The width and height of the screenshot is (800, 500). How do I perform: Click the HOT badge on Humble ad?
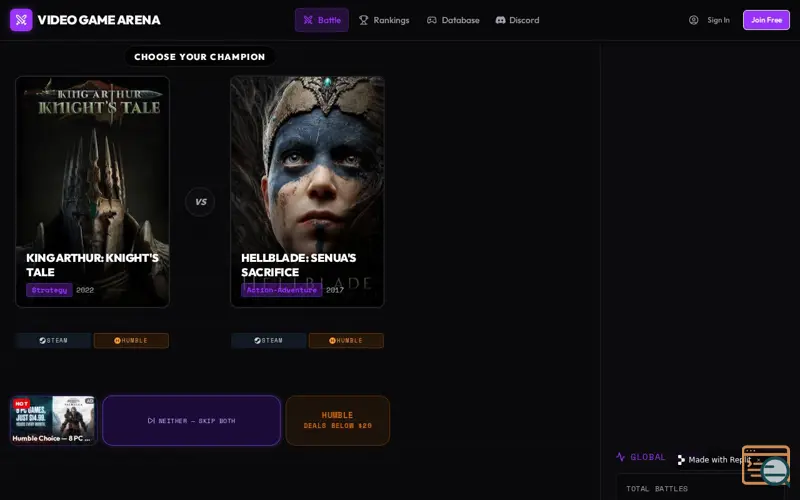tap(21, 404)
